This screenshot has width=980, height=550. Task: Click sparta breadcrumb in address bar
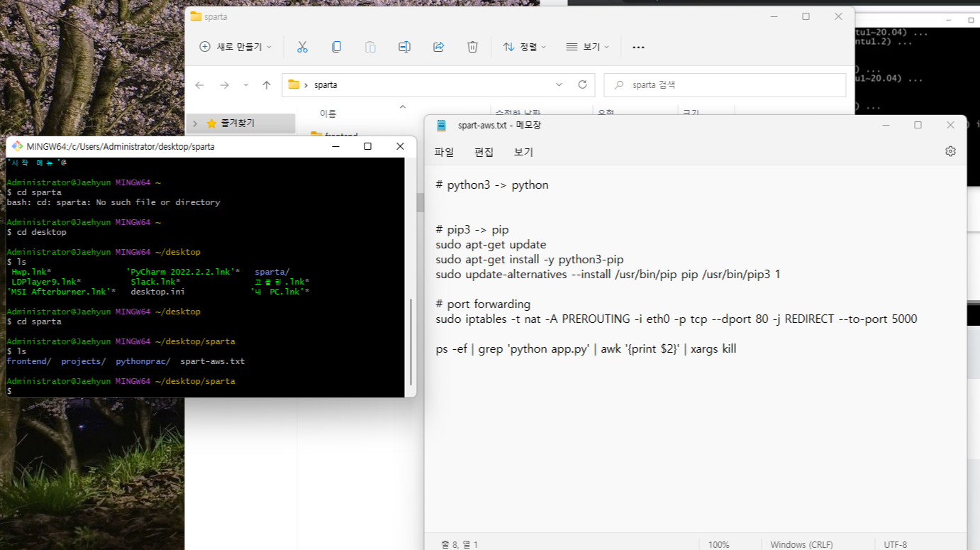(x=325, y=85)
